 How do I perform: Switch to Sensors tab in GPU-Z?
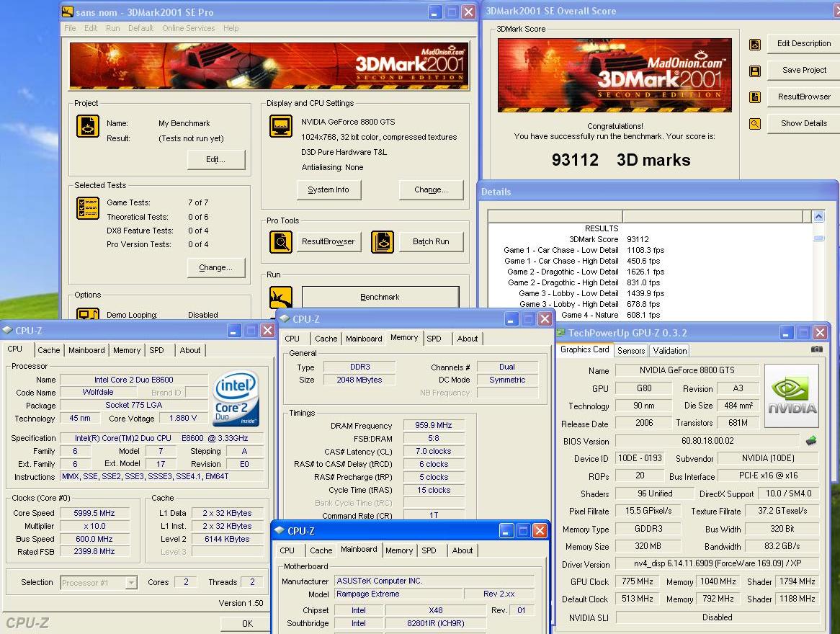click(631, 350)
